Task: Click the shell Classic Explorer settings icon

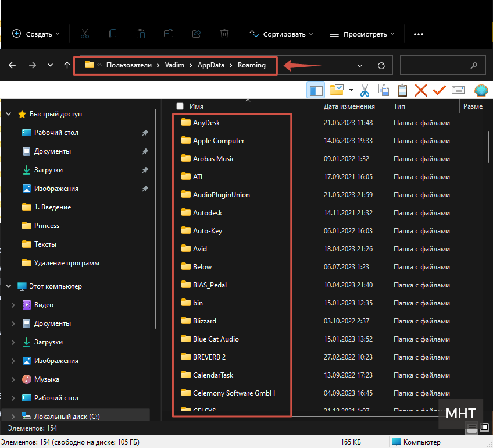Action: tap(481, 90)
